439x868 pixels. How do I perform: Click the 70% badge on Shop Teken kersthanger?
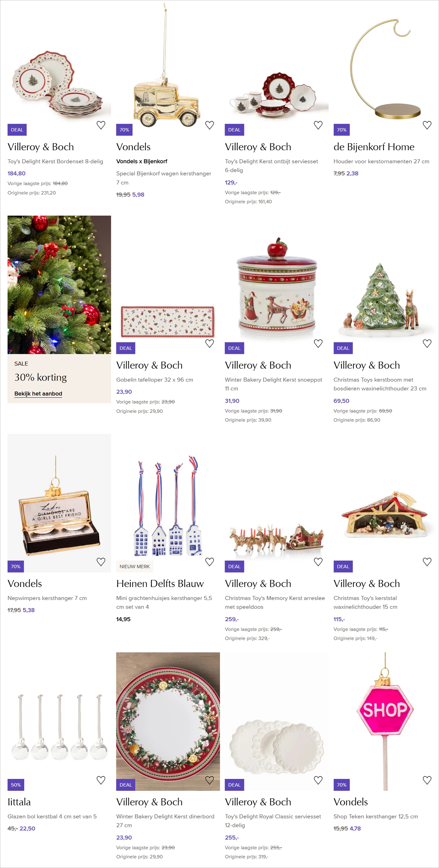(x=342, y=785)
